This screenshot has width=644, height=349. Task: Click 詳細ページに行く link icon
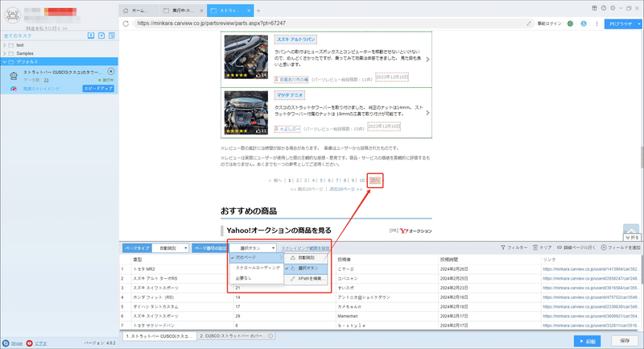point(559,247)
